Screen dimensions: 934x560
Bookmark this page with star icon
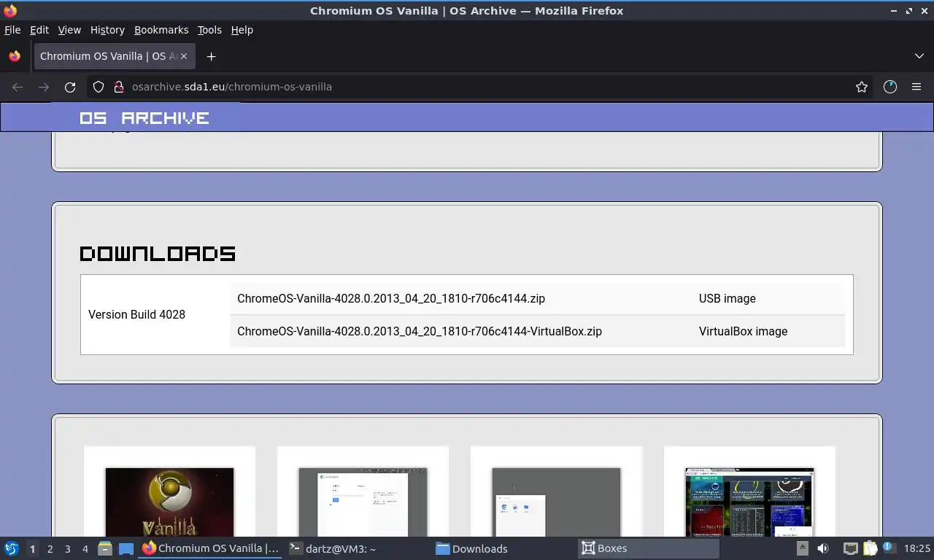[x=862, y=87]
